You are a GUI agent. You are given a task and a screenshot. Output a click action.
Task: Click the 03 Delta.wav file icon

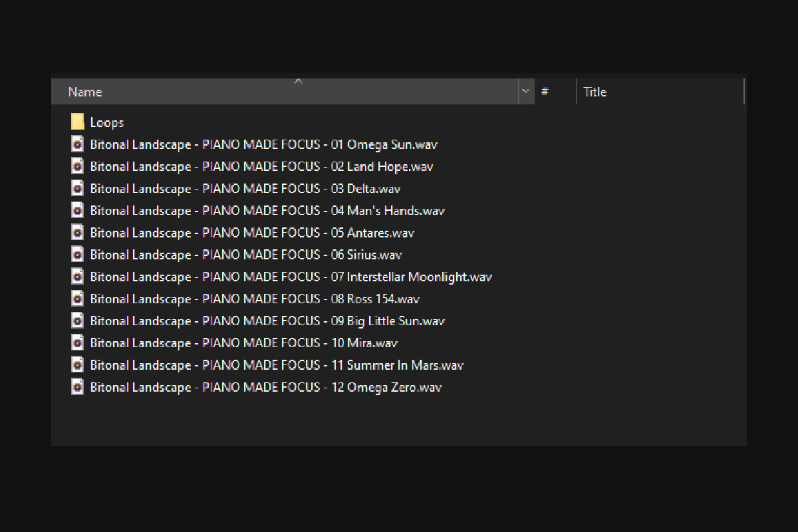pos(77,188)
